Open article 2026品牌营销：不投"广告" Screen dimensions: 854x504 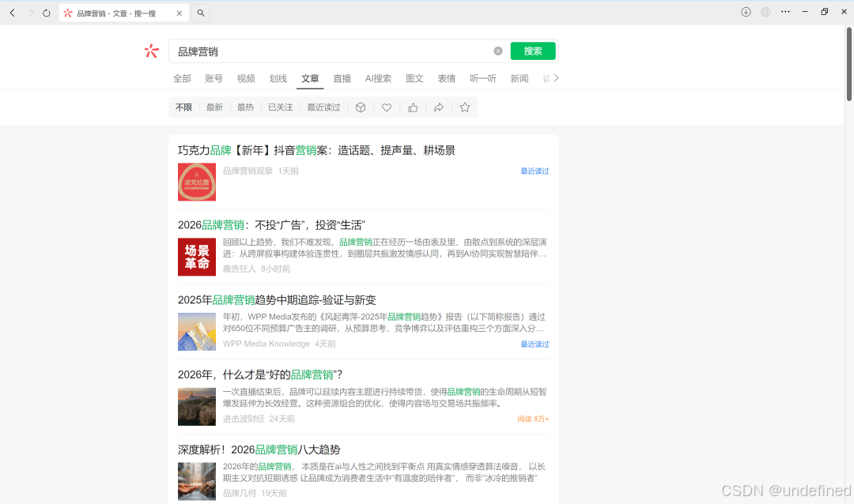coord(271,225)
